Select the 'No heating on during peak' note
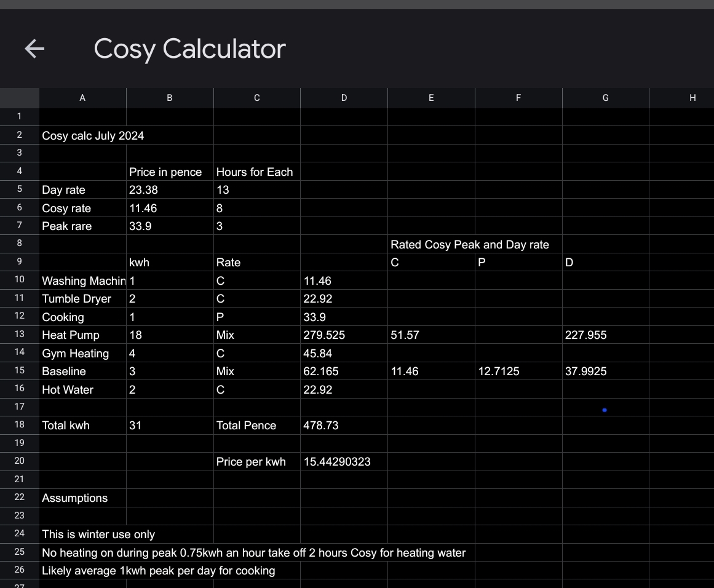This screenshot has width=714, height=588. coord(253,552)
